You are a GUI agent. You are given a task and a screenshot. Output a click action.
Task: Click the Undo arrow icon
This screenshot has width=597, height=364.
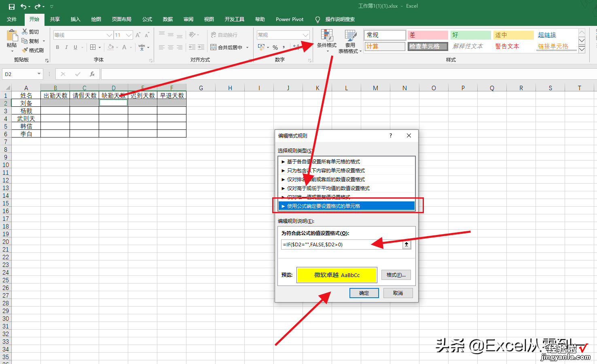pos(23,6)
